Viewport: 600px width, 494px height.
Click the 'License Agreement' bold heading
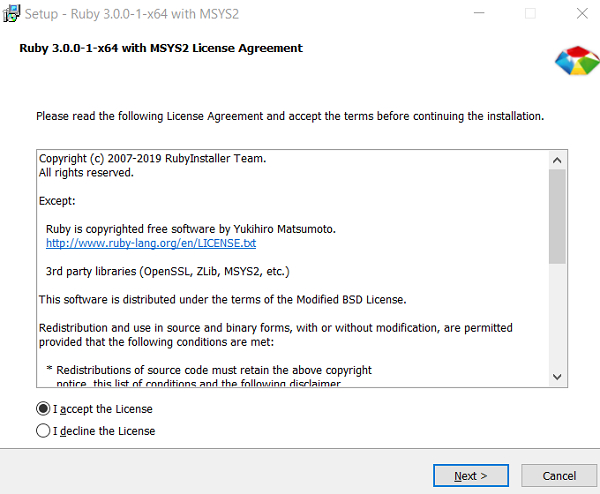[161, 48]
